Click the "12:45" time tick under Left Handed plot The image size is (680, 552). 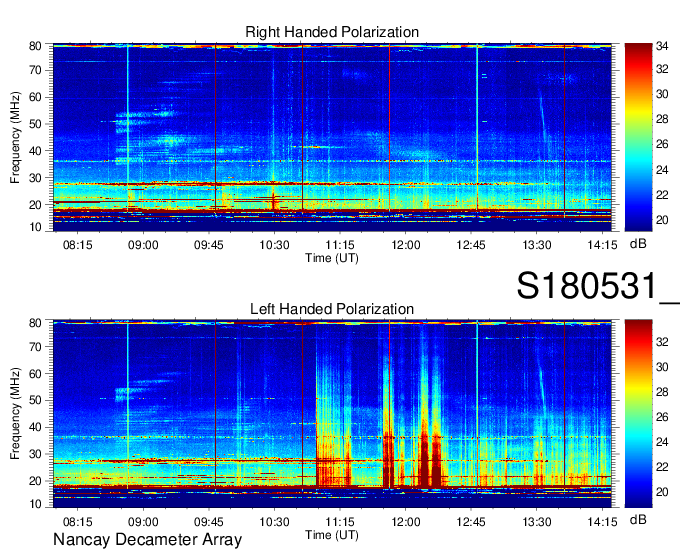pos(471,522)
